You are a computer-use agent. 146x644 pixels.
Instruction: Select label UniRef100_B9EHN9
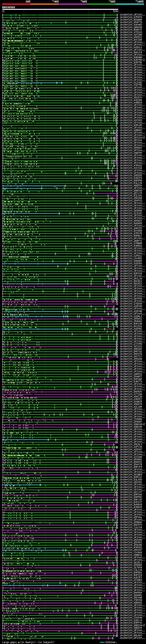point(131,58)
